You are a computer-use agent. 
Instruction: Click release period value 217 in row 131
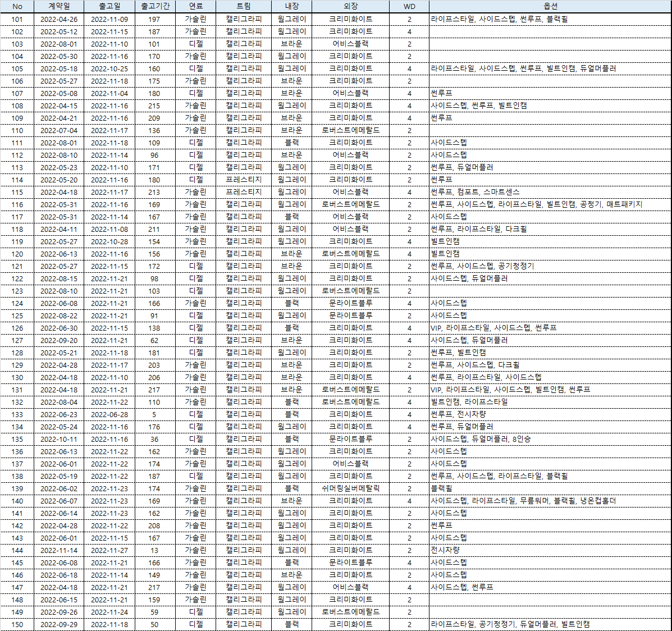tap(154, 390)
